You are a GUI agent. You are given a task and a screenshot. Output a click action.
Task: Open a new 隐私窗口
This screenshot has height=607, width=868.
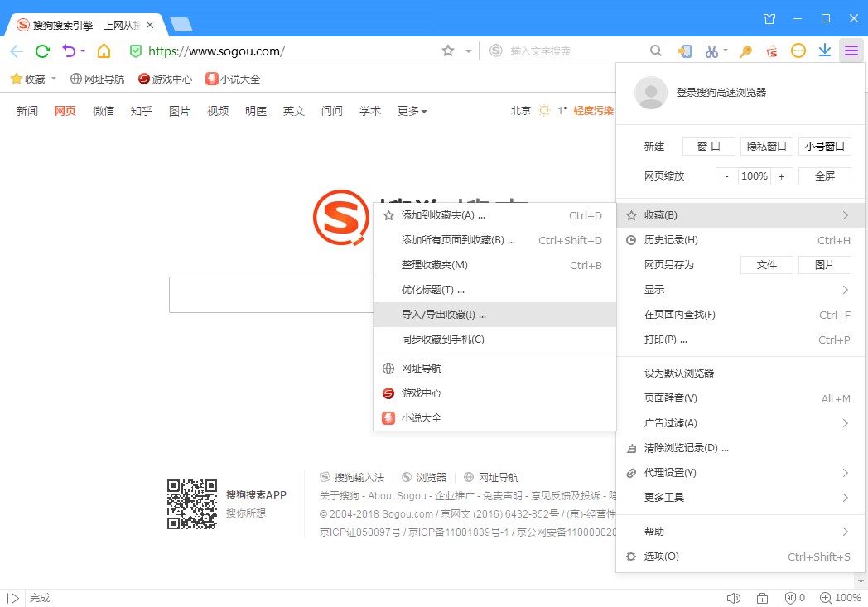click(x=767, y=147)
